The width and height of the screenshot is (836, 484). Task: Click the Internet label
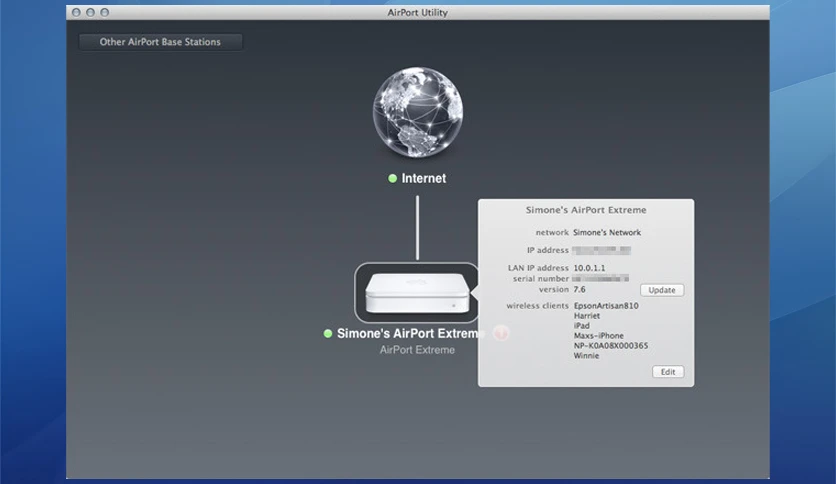point(424,179)
